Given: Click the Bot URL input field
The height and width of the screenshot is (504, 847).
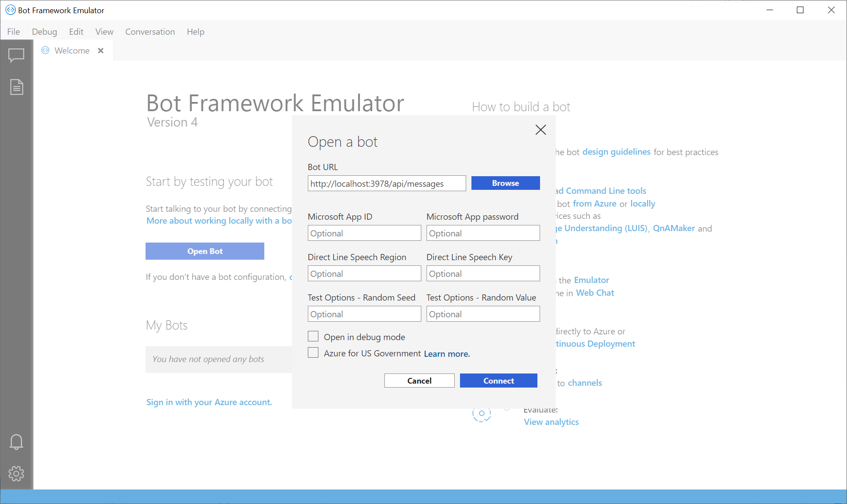Looking at the screenshot, I should [386, 183].
